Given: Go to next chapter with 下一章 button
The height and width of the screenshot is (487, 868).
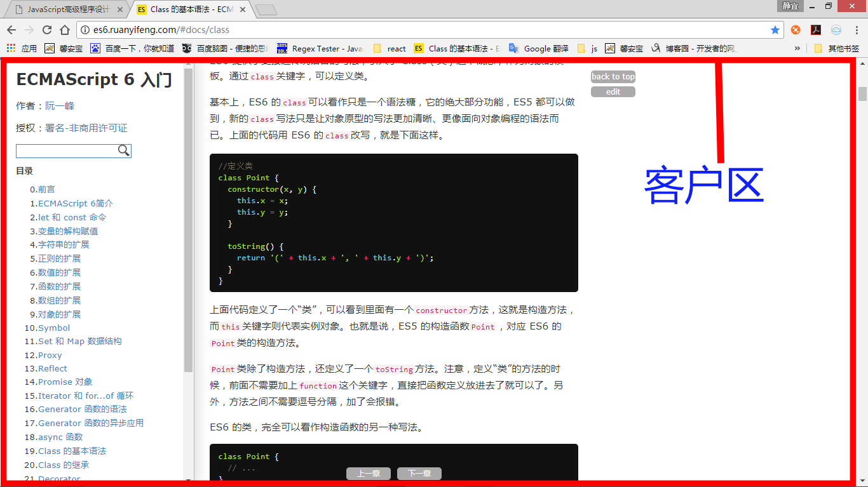Looking at the screenshot, I should (419, 474).
